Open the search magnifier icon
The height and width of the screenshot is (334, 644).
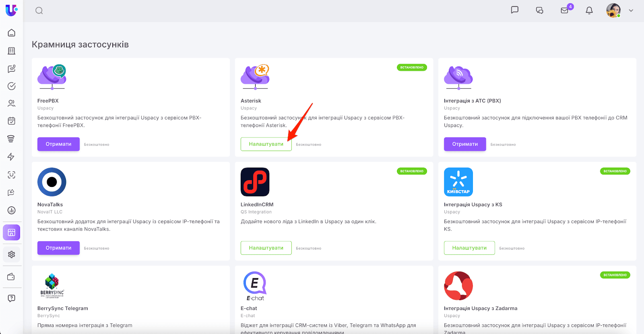pos(39,10)
